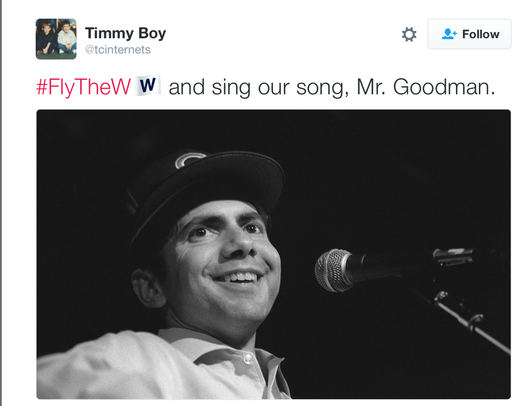Open Timmy Boy's profile avatar
This screenshot has width=532, height=406.
pyautogui.click(x=56, y=39)
